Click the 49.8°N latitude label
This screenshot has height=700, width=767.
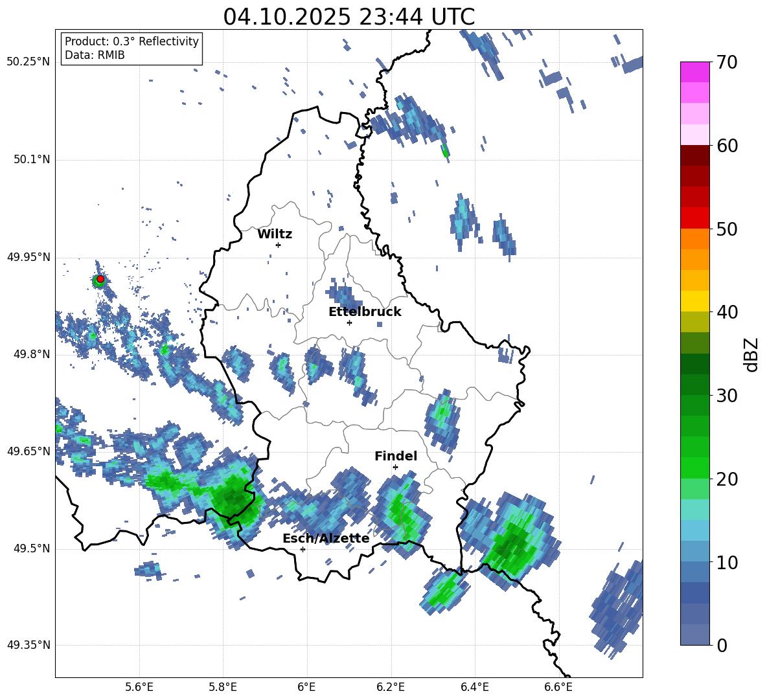pos(32,354)
